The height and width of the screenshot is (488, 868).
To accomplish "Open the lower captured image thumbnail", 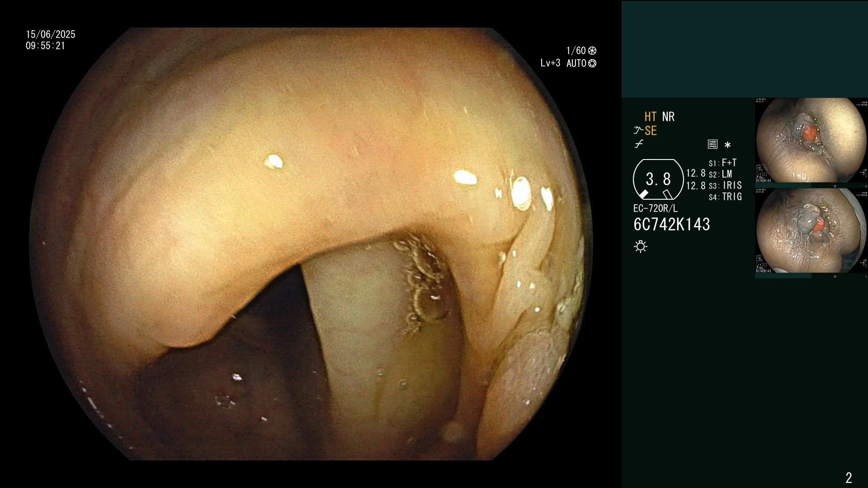I will pos(811,231).
